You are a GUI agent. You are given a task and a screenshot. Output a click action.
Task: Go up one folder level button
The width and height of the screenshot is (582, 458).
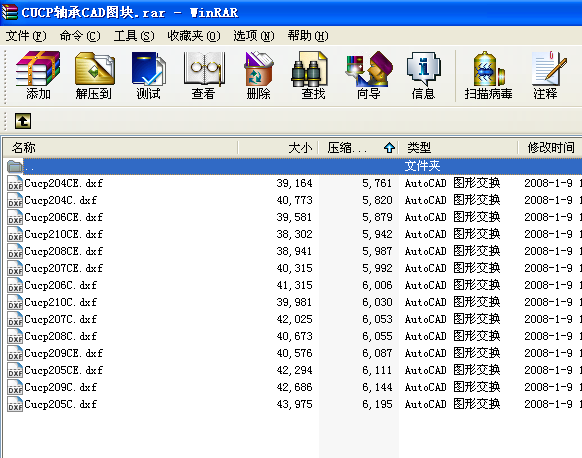[23, 121]
